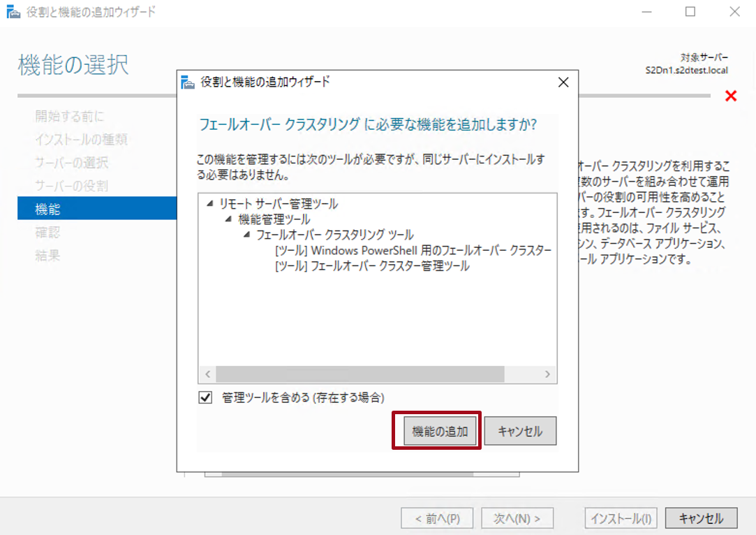
Task: Click the Server Manager icon on the dialog title bar
Action: [187, 82]
